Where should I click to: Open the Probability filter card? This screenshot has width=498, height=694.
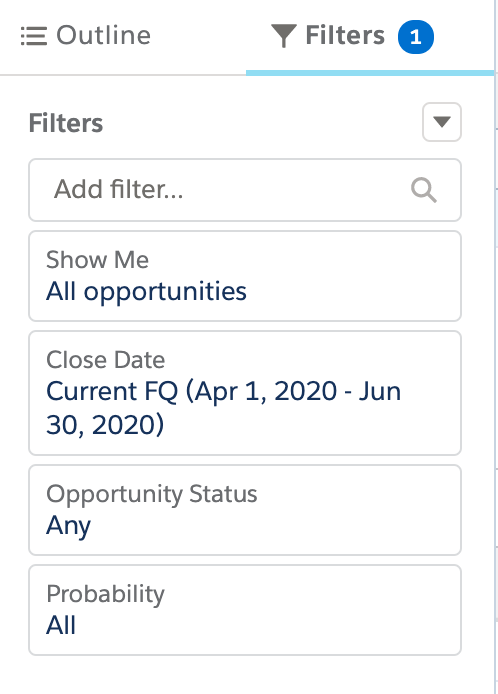click(245, 610)
